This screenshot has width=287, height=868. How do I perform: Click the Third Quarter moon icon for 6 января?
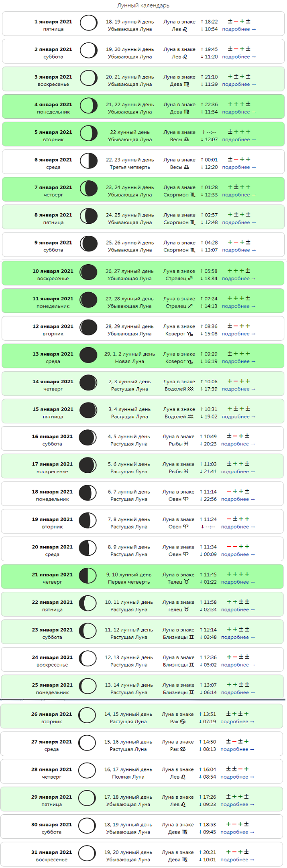tap(89, 161)
